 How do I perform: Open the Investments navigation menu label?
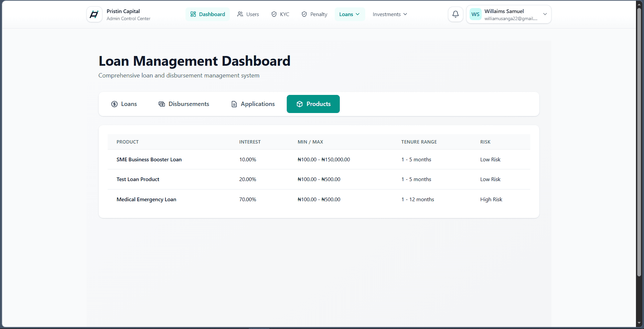(x=386, y=14)
